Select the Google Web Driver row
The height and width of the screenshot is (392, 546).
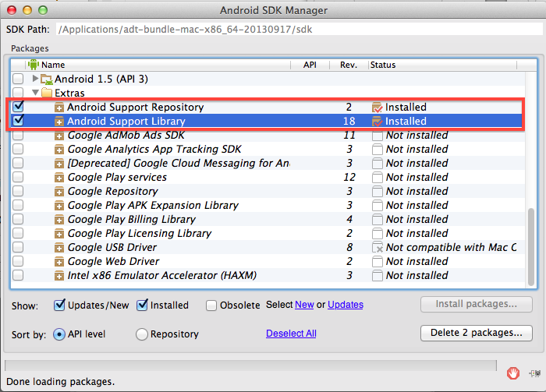268,262
